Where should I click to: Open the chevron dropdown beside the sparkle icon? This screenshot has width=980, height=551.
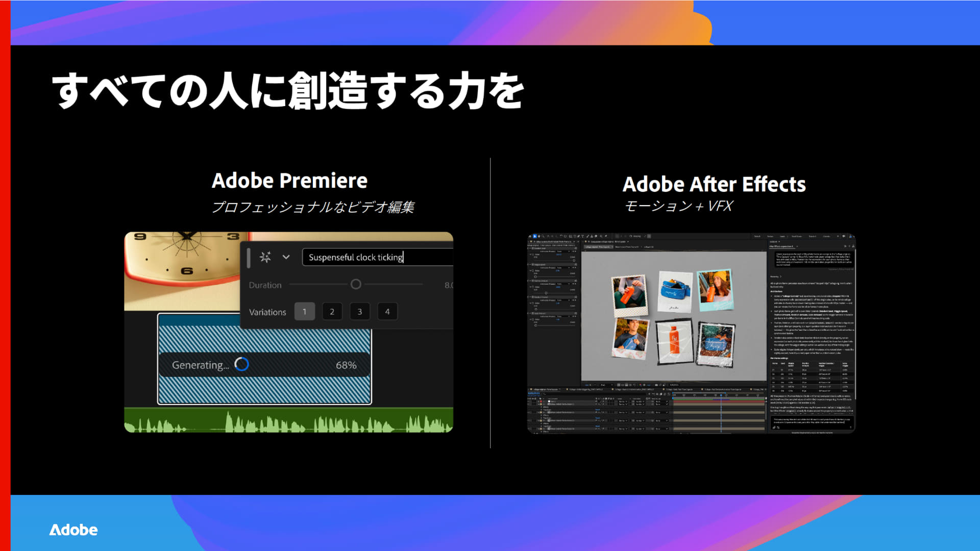coord(286,257)
